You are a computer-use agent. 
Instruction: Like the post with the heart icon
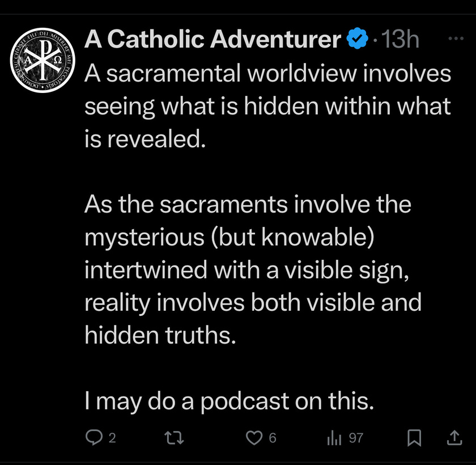point(254,438)
